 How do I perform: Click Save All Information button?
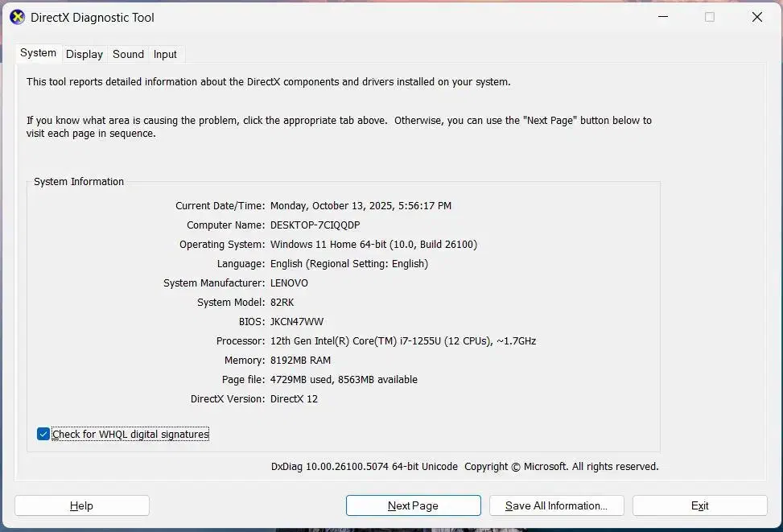point(557,505)
